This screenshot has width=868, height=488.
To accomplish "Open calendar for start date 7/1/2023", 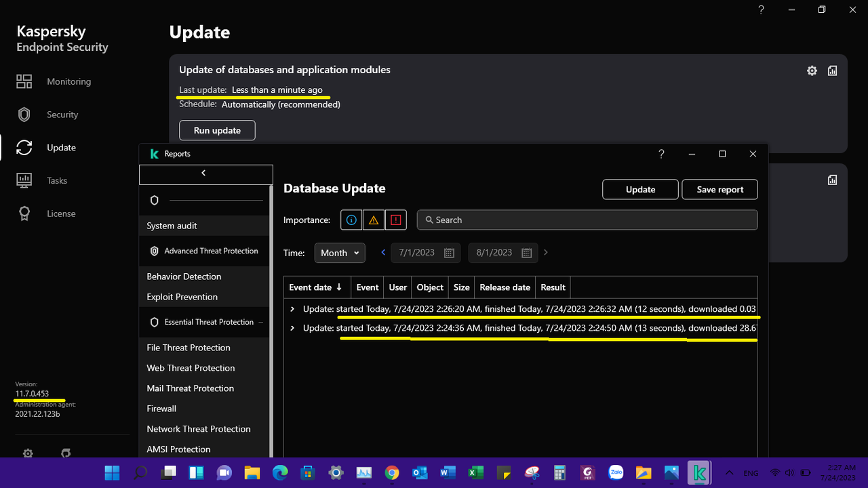I will coord(449,253).
